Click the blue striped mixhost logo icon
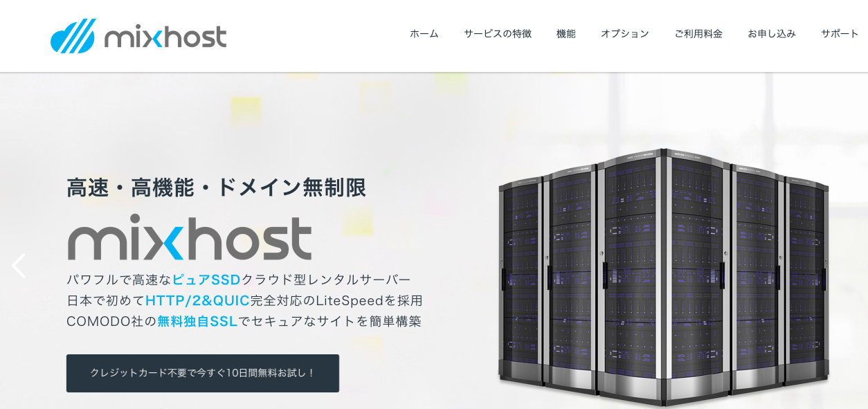 coord(73,36)
